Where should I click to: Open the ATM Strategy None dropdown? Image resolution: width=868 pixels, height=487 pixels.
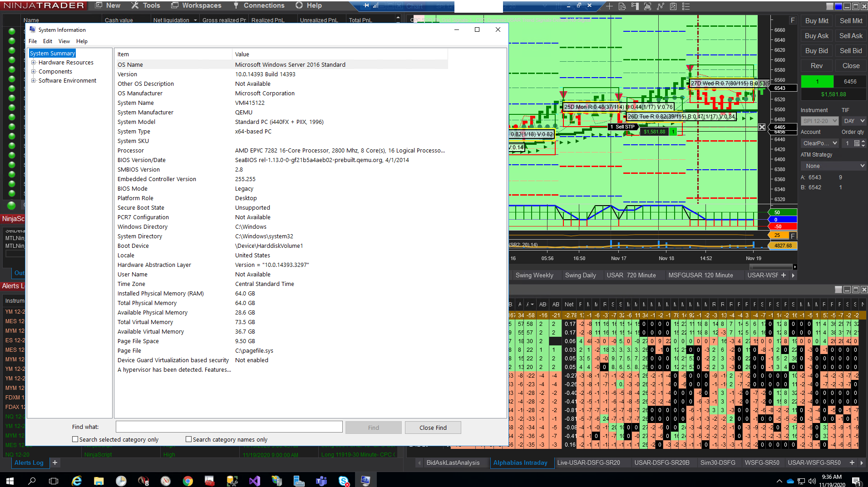coord(833,166)
